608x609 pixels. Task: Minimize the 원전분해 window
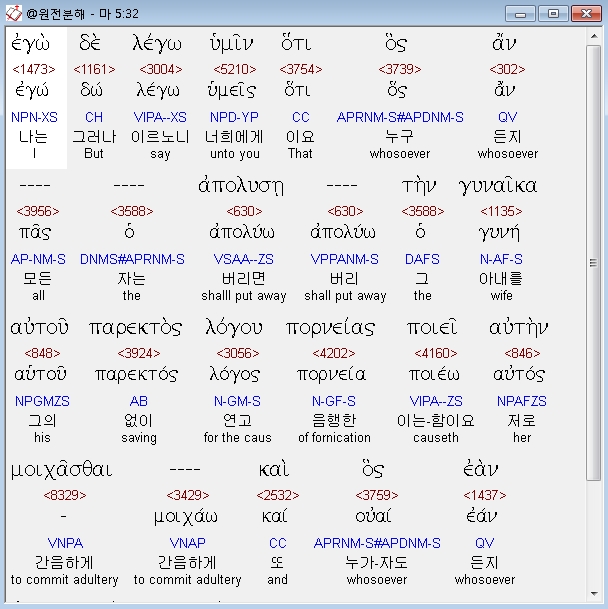(x=520, y=14)
